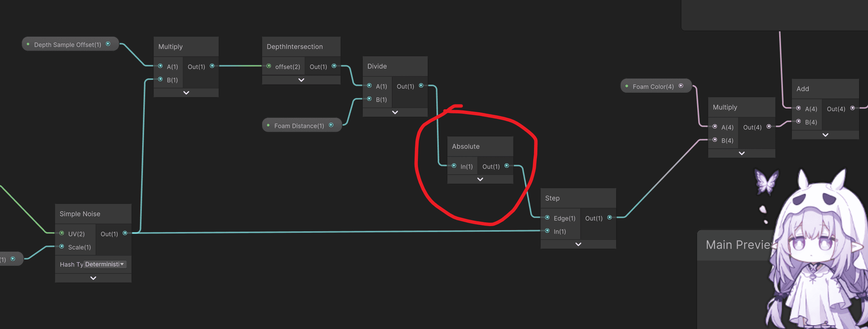This screenshot has height=329, width=868.
Task: Click Foam Color(4) property output port
Action: coord(681,86)
